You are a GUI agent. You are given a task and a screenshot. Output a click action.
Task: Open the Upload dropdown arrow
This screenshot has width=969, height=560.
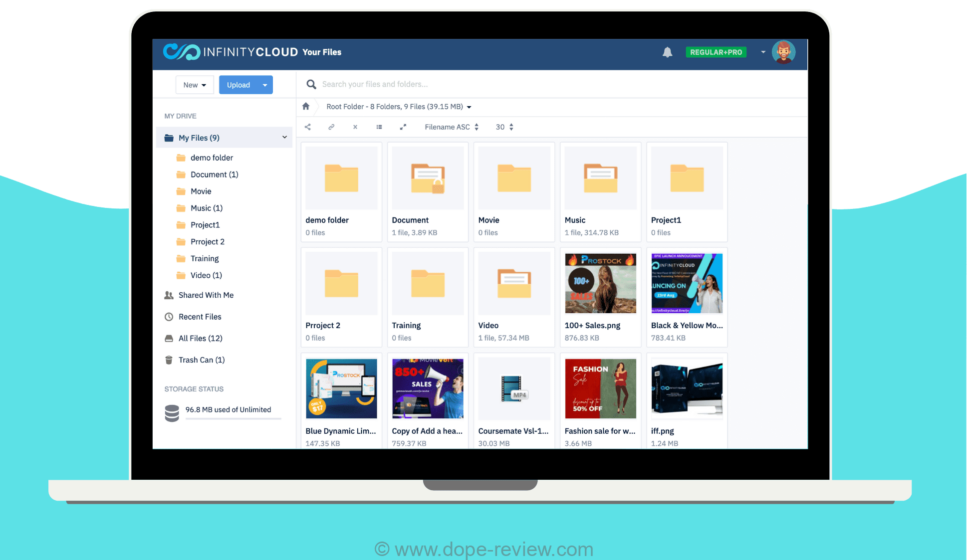pos(265,85)
